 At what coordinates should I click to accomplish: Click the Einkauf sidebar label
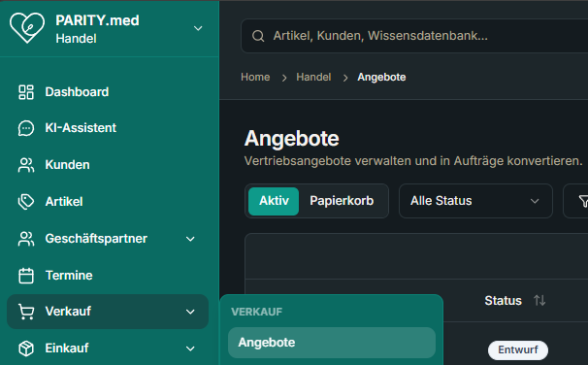67,348
